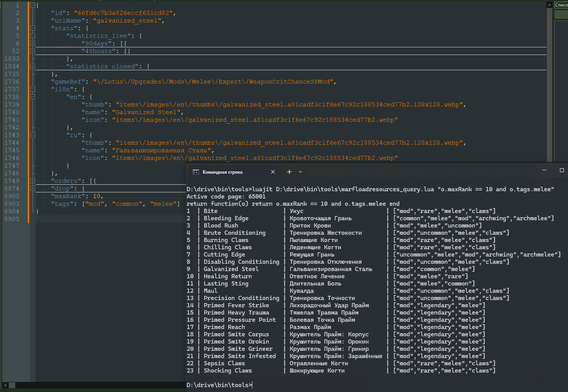
Task: Open a new terminal tab with plus
Action: click(289, 172)
